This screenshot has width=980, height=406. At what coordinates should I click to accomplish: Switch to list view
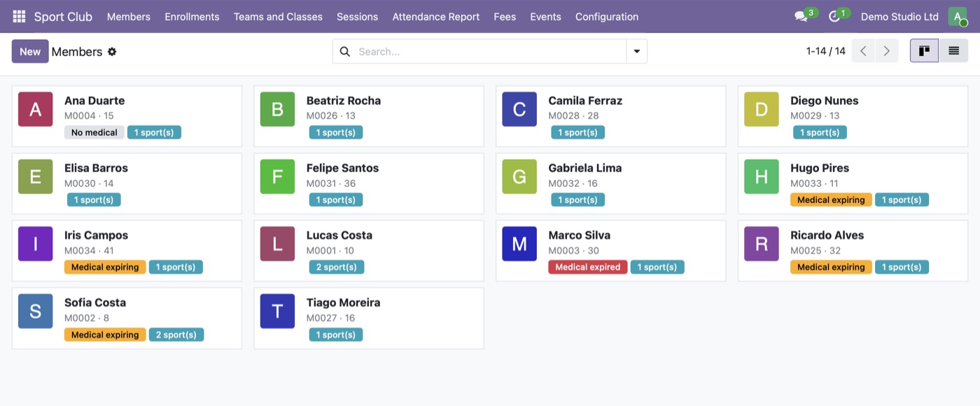pos(953,51)
